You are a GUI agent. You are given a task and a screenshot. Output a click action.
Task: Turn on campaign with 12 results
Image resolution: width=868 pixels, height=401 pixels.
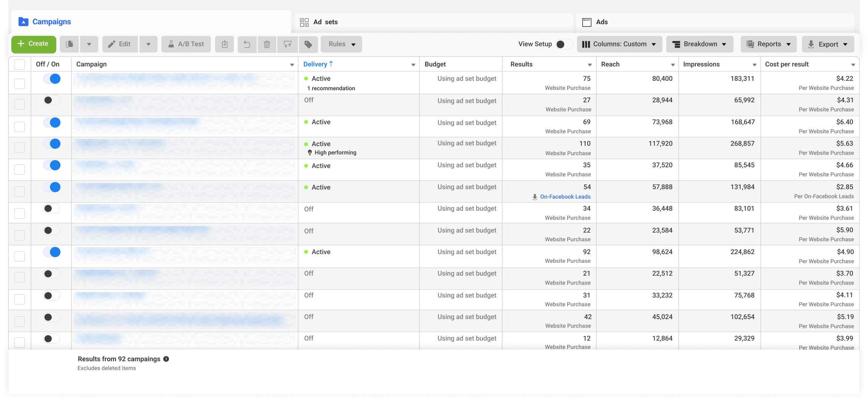coord(52,339)
